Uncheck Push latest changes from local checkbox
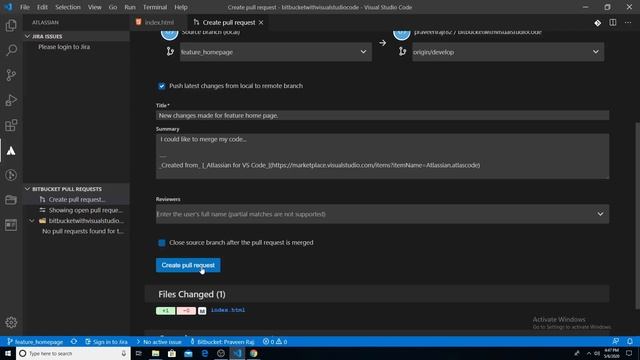This screenshot has width=640, height=360. click(162, 86)
